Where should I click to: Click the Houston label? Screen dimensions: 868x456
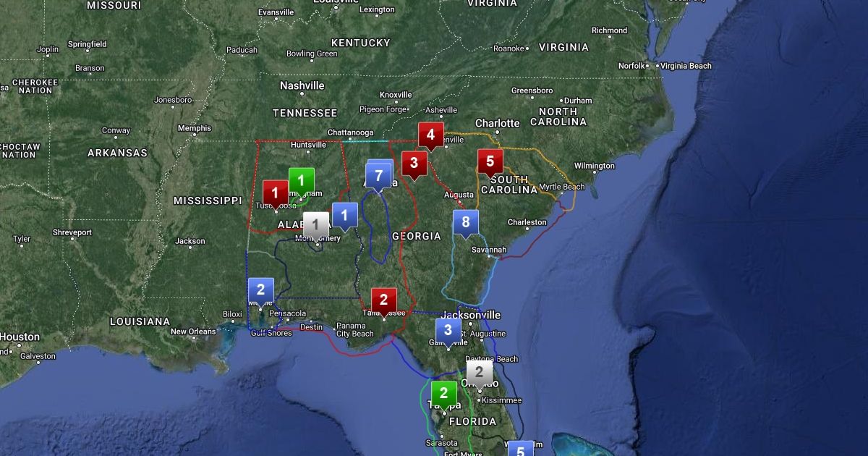click(20, 337)
